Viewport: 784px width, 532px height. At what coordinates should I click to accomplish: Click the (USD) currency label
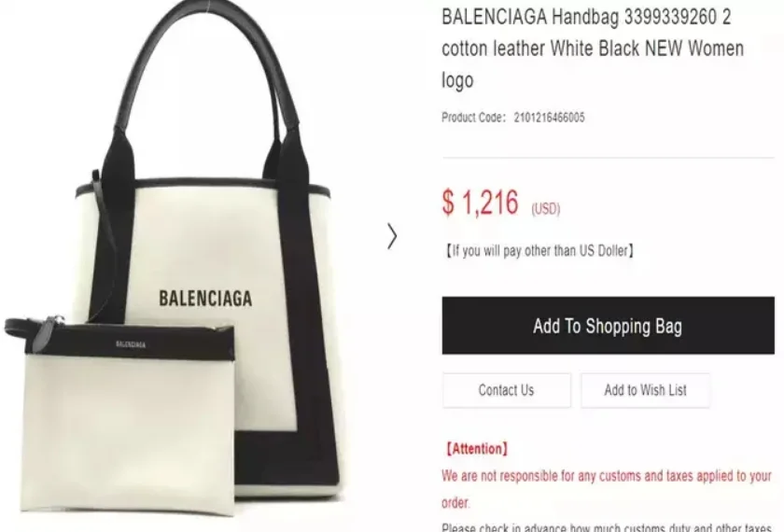[x=545, y=208]
